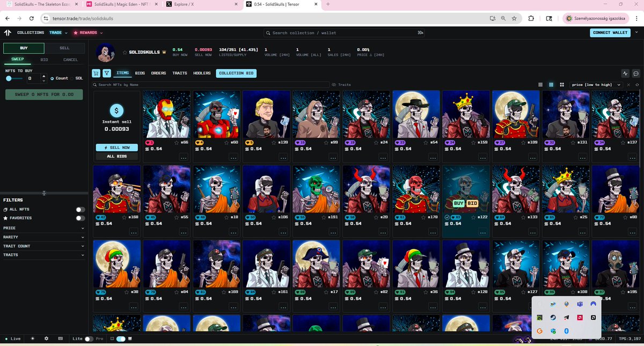Toggle the shopping cart view icon

(96, 73)
